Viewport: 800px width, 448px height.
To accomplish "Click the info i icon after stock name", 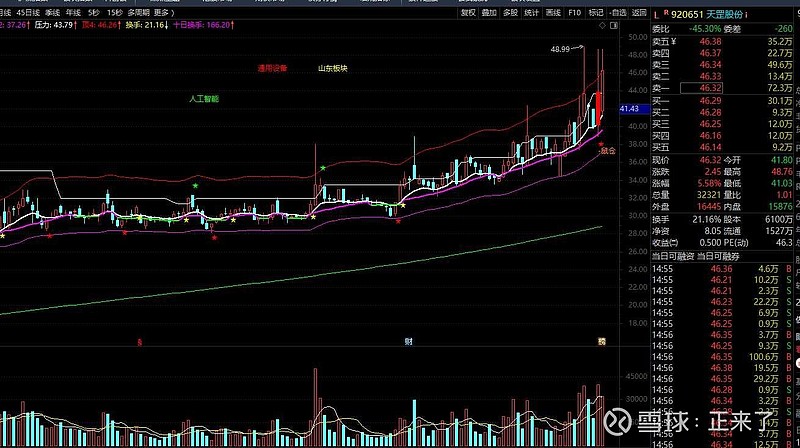I will pos(746,15).
